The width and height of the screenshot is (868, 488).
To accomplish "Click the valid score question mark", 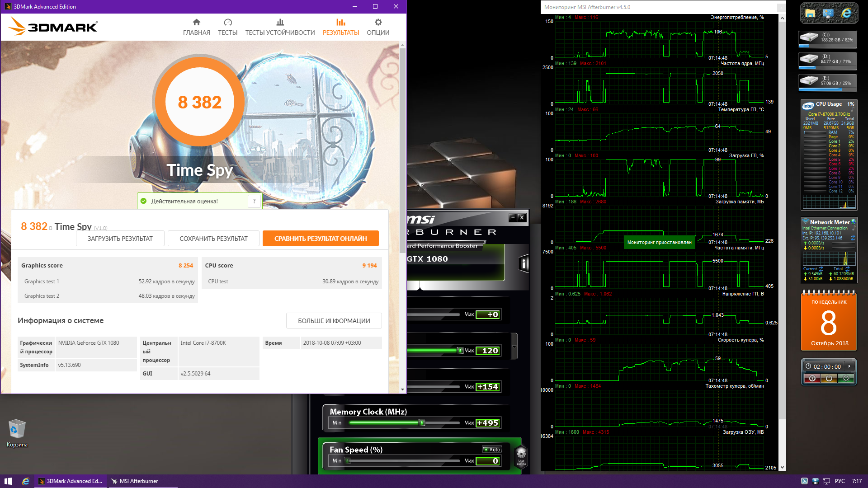I will coord(254,201).
